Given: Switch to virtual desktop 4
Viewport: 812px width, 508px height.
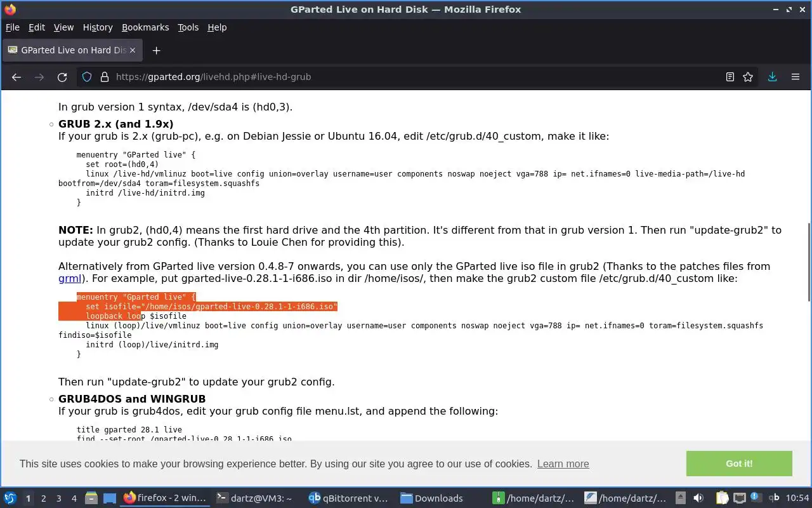Looking at the screenshot, I should [x=74, y=498].
